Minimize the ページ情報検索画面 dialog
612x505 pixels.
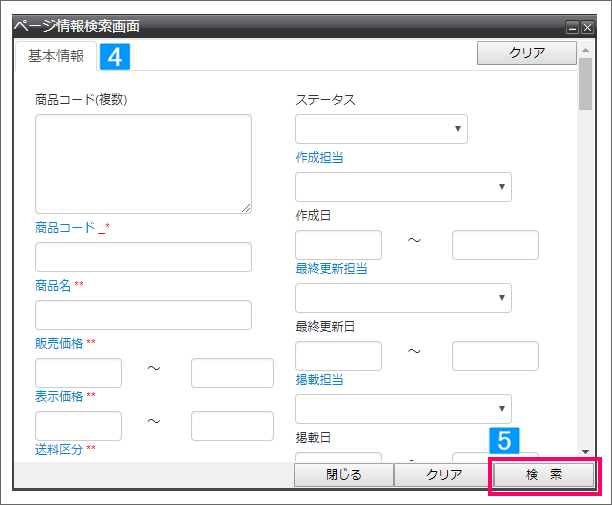pos(572,28)
